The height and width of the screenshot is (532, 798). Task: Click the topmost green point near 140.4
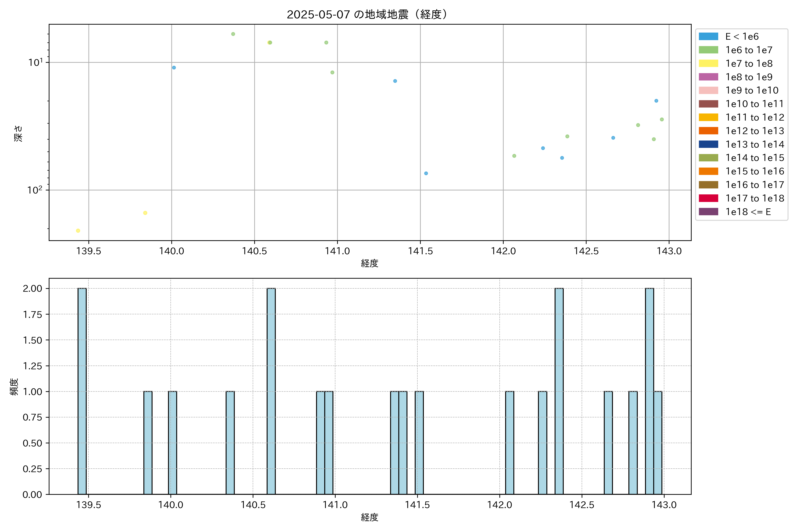click(x=233, y=34)
